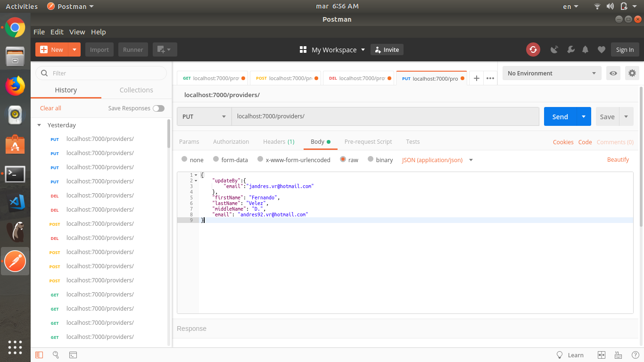Viewport: 644px width, 362px height.
Task: Select the x-www-form-urlencoded radio
Action: click(260, 159)
